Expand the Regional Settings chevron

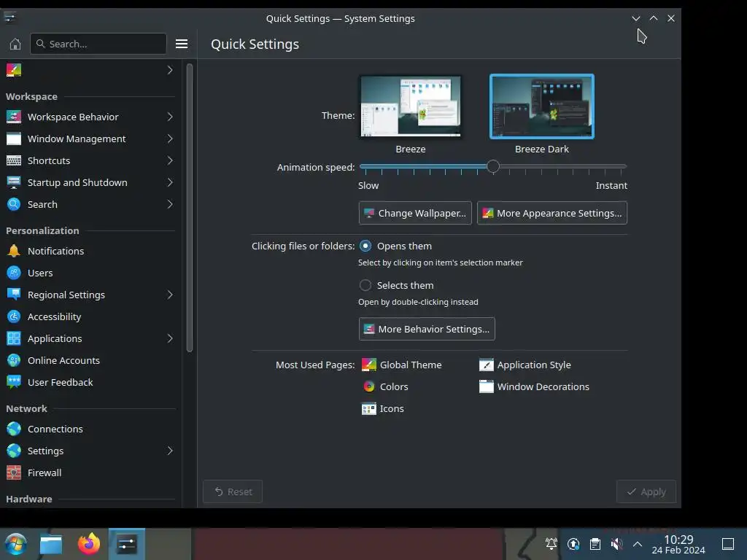pyautogui.click(x=170, y=295)
